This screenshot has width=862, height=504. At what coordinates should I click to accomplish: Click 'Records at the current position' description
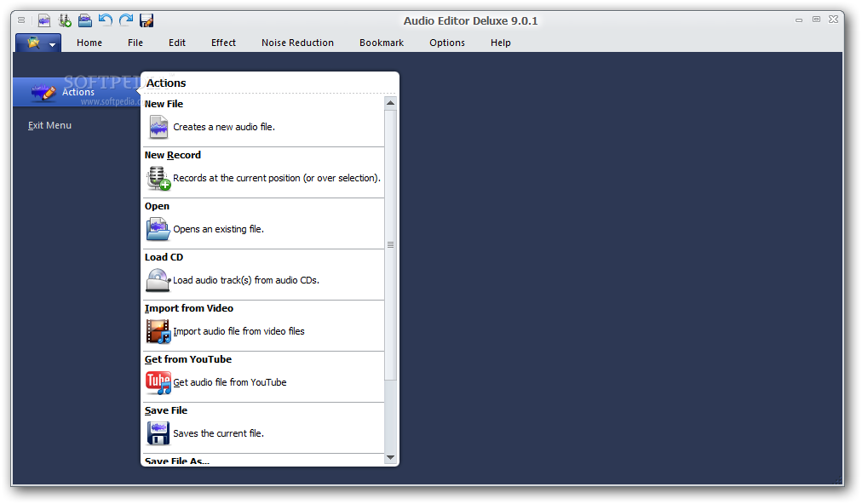277,178
